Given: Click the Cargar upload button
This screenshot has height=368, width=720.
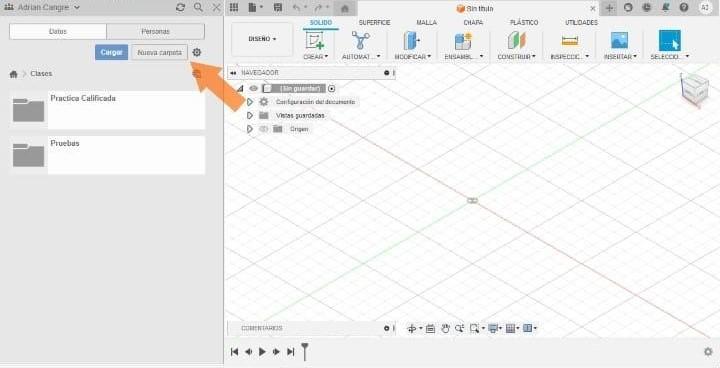Looking at the screenshot, I should [x=112, y=52].
